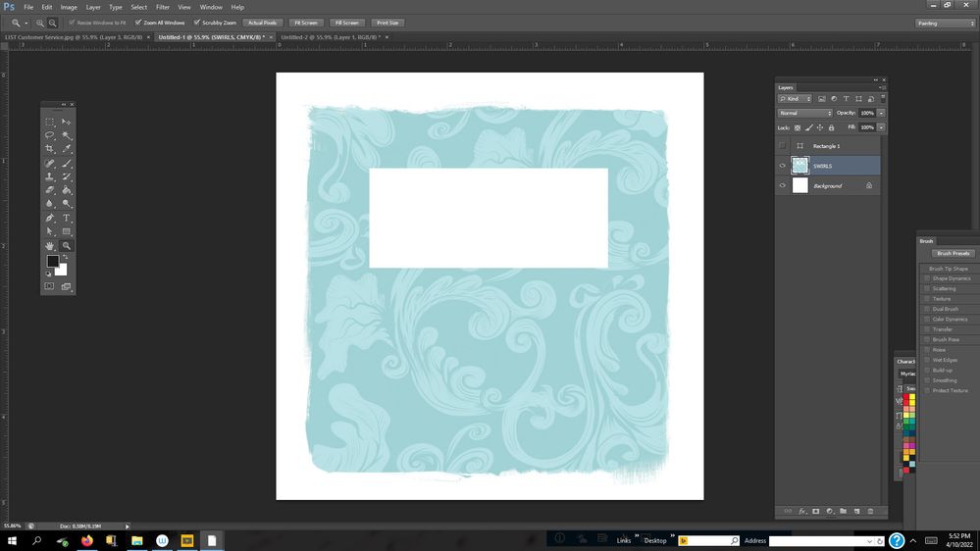Toggle Resize Windows to Fit checkbox
Image resolution: width=980 pixels, height=551 pixels.
coord(72,23)
